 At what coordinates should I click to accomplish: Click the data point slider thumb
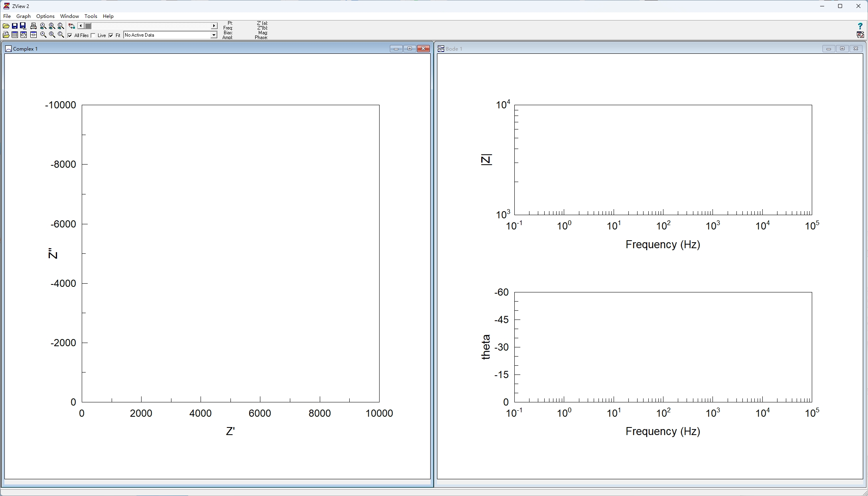(x=88, y=26)
